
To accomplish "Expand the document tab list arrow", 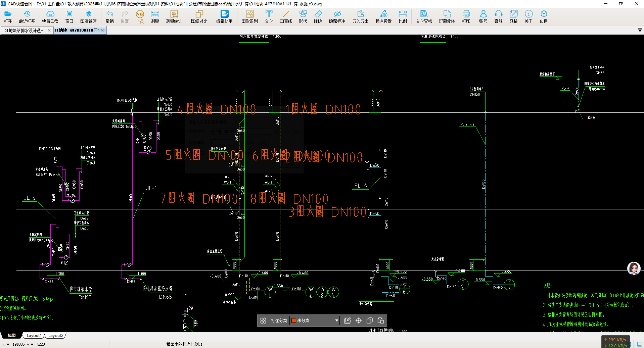I will coord(640,30).
